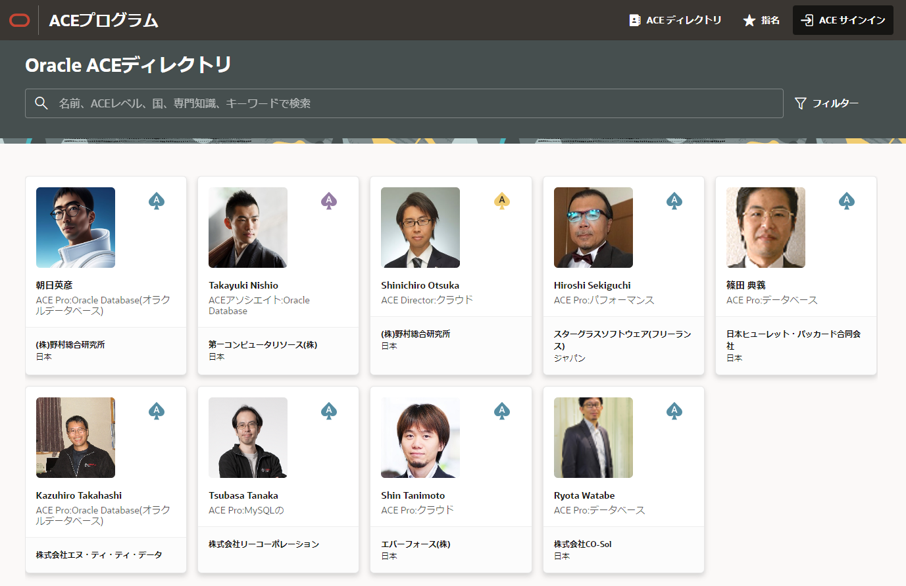The width and height of the screenshot is (906, 586).
Task: Select the name Shinichiro Otsuka
Action: [x=420, y=285]
